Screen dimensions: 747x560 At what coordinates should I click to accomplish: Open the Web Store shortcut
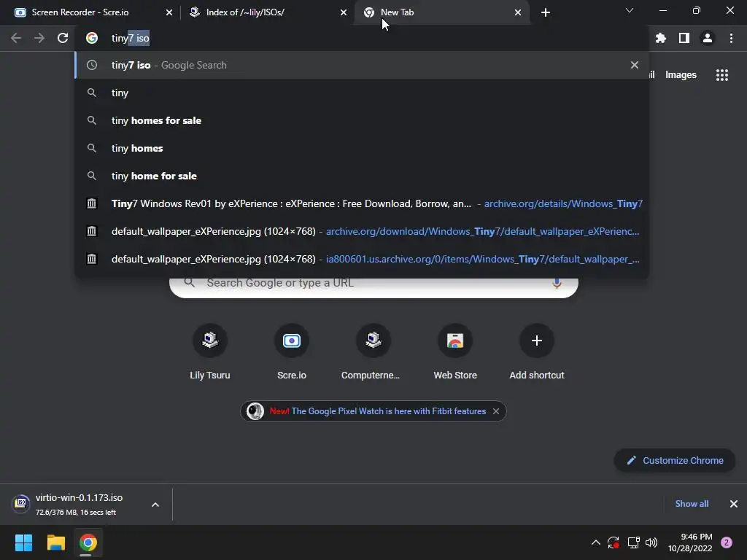[x=455, y=352]
